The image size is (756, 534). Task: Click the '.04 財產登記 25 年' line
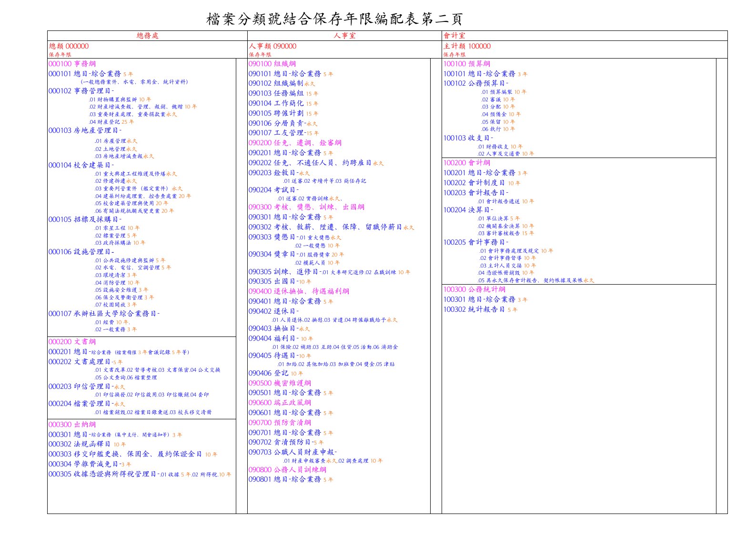click(111, 122)
